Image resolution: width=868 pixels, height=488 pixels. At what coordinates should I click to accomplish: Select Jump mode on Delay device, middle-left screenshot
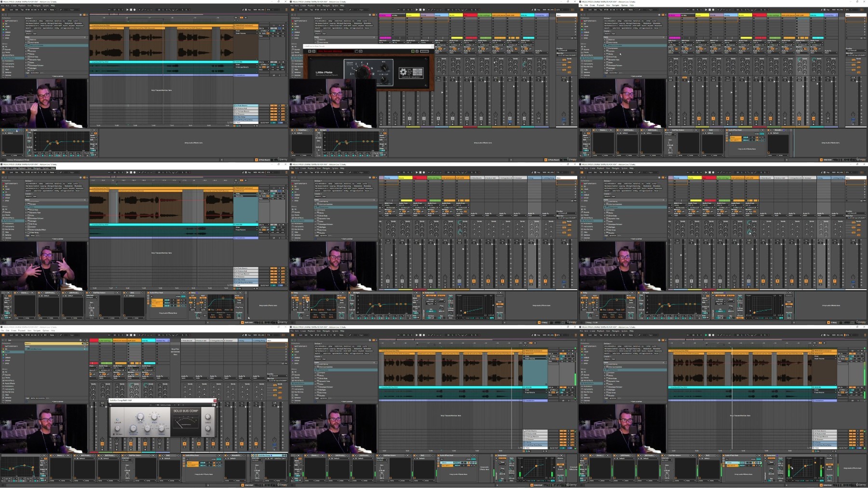(x=239, y=303)
